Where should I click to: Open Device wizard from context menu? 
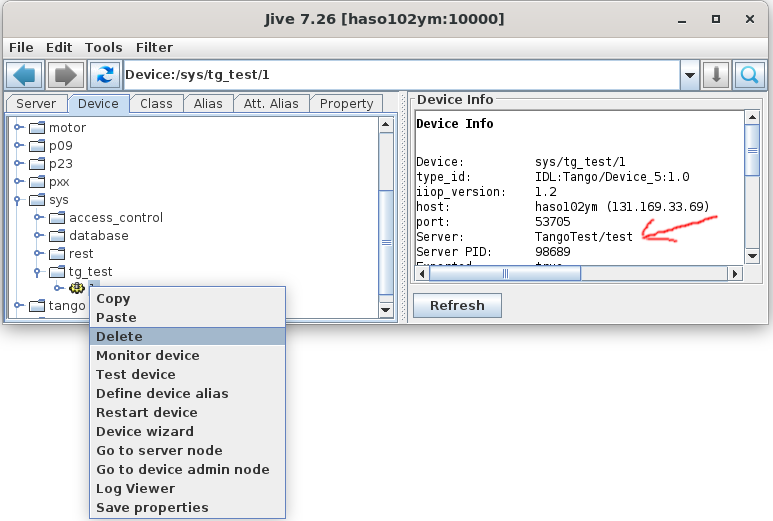click(187, 431)
